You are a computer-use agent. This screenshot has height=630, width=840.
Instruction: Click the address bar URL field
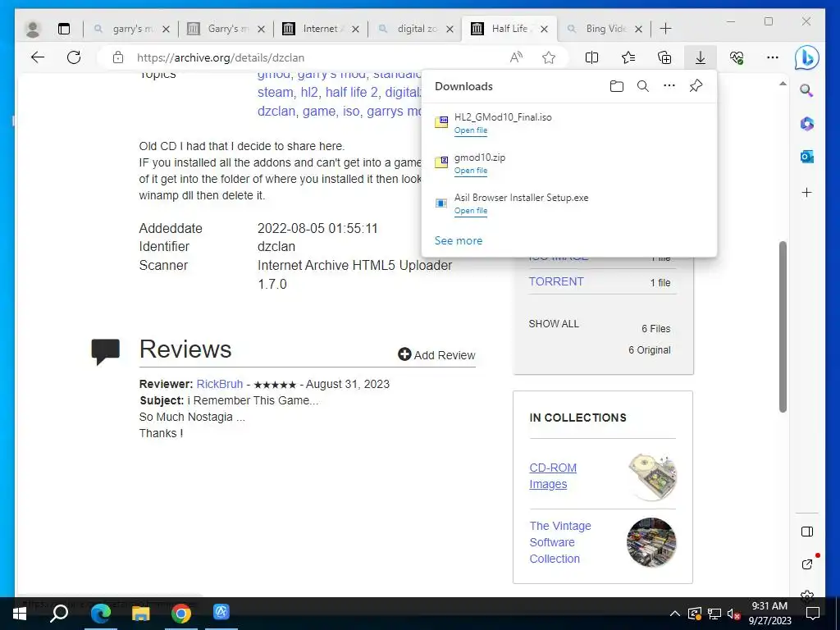316,57
